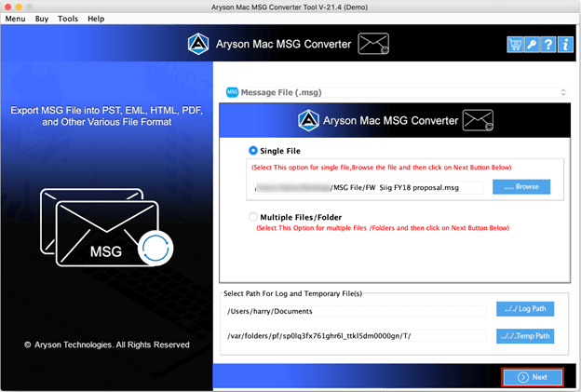The image size is (581, 392).
Task: Click the circular sync arrows icon
Action: coord(155,249)
